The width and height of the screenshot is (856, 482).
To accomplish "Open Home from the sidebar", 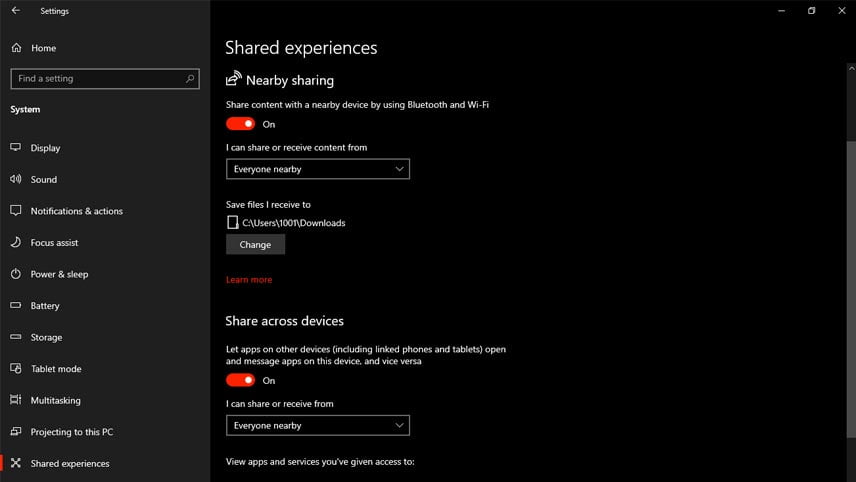I will click(x=43, y=48).
